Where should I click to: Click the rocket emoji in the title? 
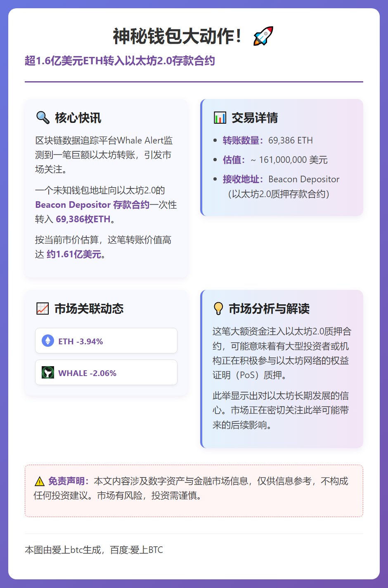click(x=263, y=36)
